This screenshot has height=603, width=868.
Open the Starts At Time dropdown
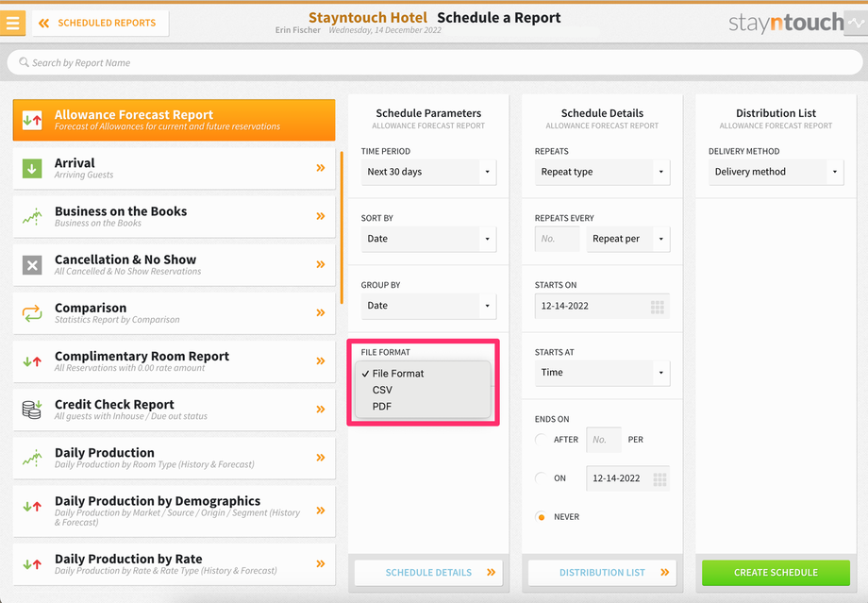pyautogui.click(x=602, y=373)
